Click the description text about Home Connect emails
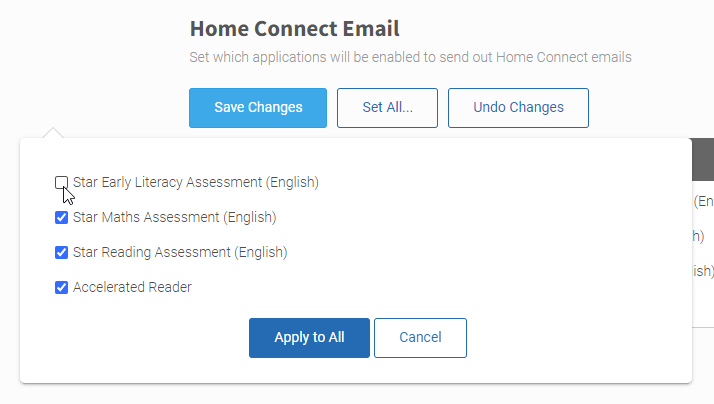The width and height of the screenshot is (714, 404). click(410, 57)
